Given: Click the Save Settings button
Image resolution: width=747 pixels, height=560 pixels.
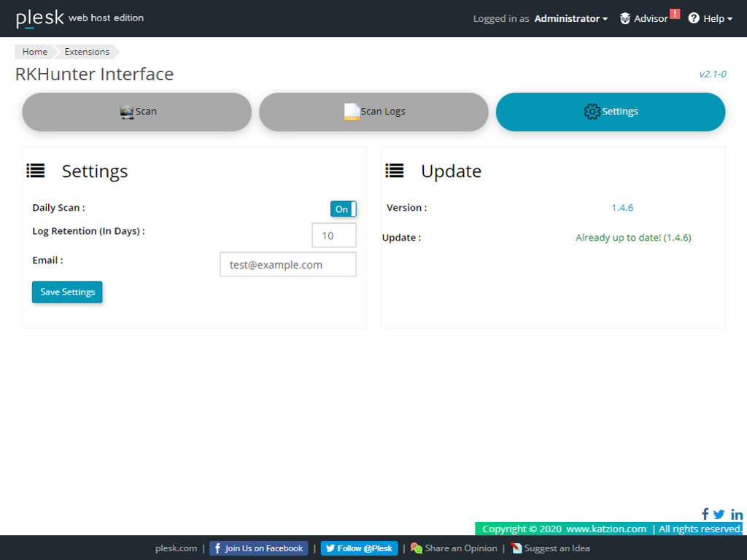Looking at the screenshot, I should pos(67,292).
